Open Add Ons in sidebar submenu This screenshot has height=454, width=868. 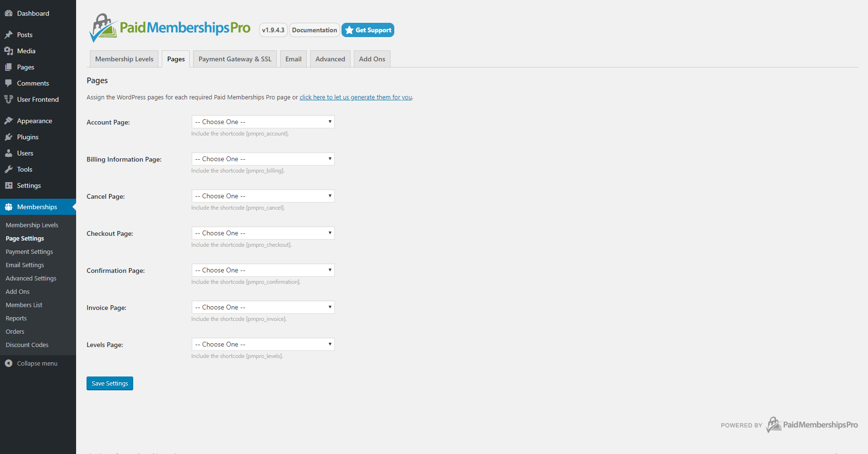18,291
